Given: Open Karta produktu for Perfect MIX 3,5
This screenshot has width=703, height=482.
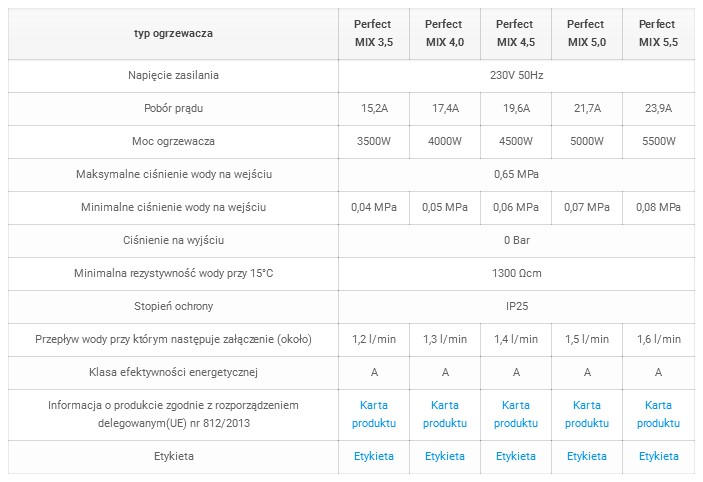Looking at the screenshot, I should (373, 414).
